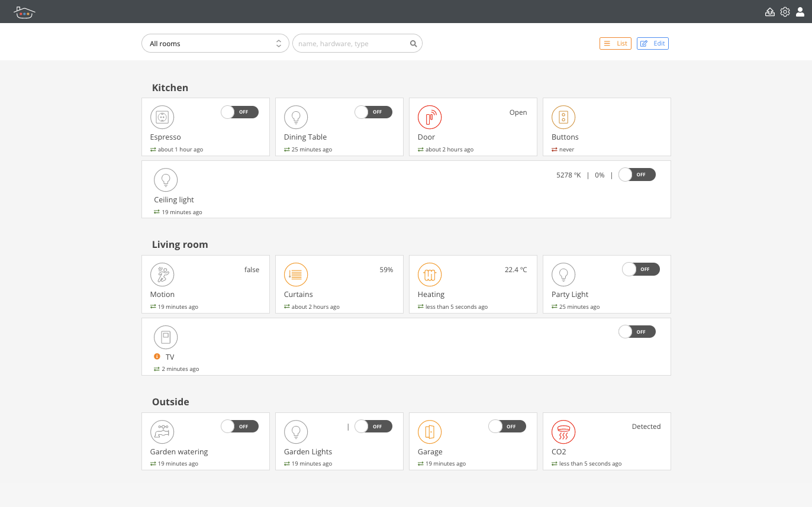Open the Garage door icon
This screenshot has height=507, width=812.
coord(430,432)
